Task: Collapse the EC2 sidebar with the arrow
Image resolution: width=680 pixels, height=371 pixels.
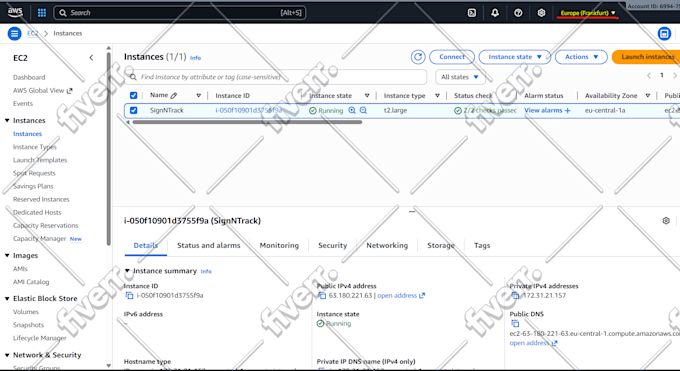Action: [x=91, y=58]
